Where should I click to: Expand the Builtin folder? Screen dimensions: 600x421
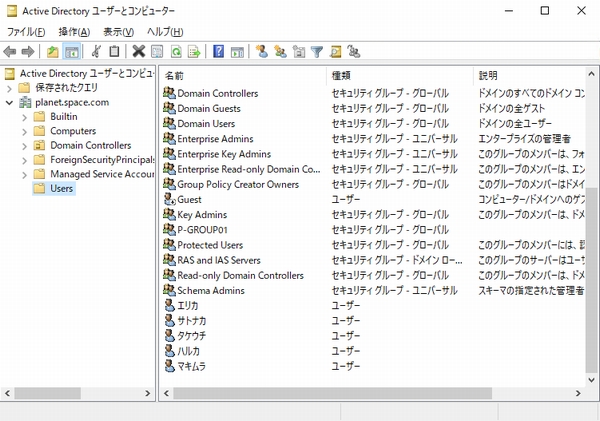click(24, 117)
